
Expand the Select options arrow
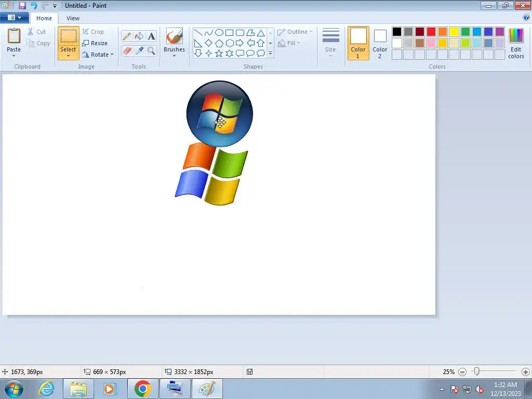[68, 56]
